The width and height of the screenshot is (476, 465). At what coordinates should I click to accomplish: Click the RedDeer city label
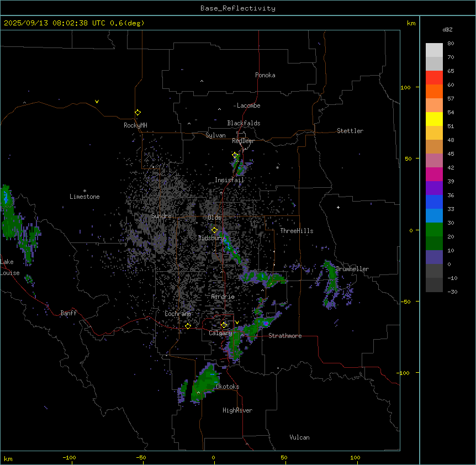coord(243,141)
